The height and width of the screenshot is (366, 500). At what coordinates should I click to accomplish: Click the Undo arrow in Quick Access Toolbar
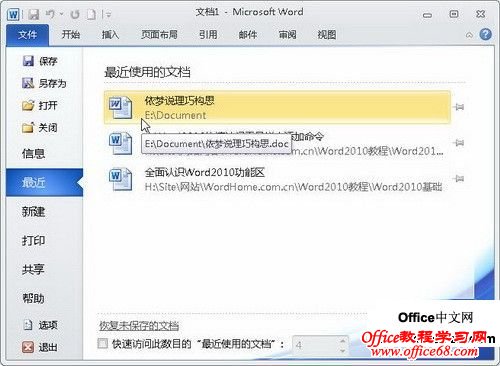50,14
